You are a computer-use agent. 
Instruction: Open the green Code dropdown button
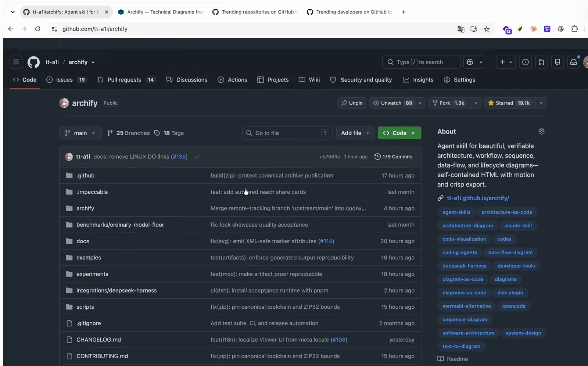coord(399,133)
